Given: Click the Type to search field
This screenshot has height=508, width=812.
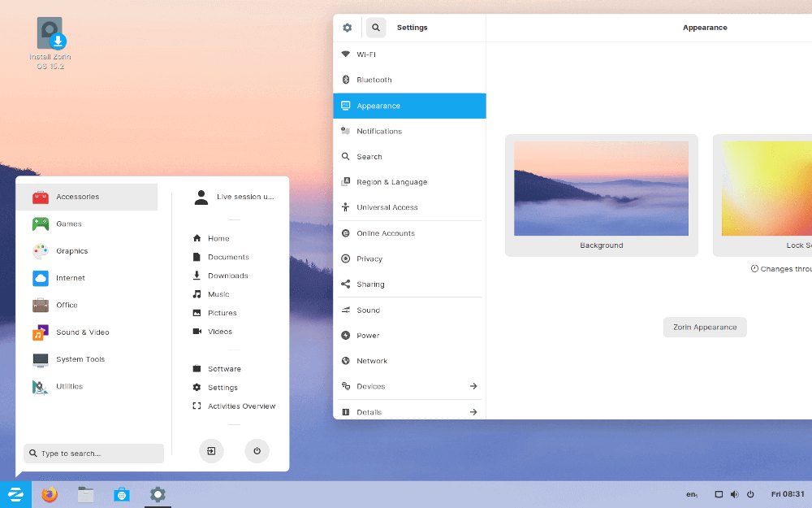Looking at the screenshot, I should pos(93,453).
